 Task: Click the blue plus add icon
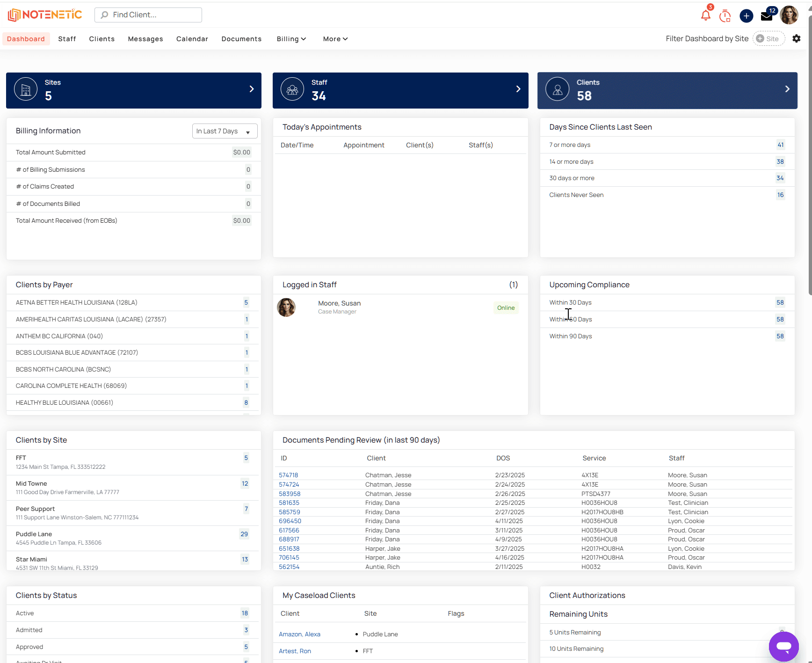pos(746,16)
